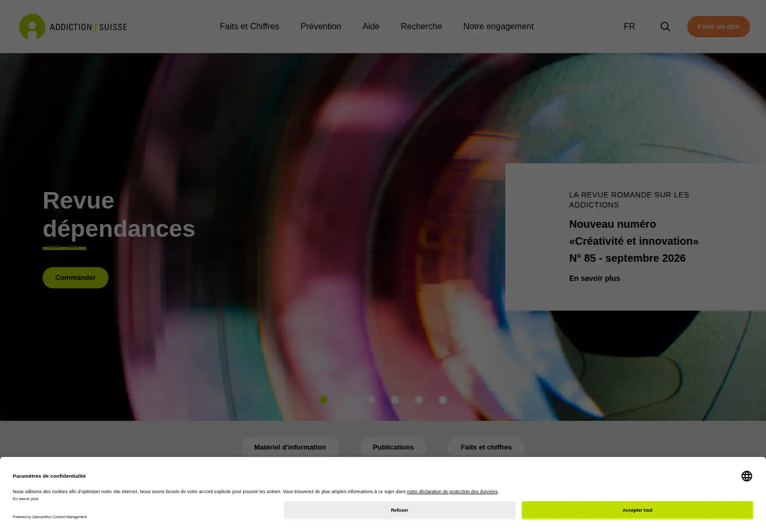The image size is (766, 532).
Task: Select the fifth carousel dot
Action: pyautogui.click(x=419, y=400)
